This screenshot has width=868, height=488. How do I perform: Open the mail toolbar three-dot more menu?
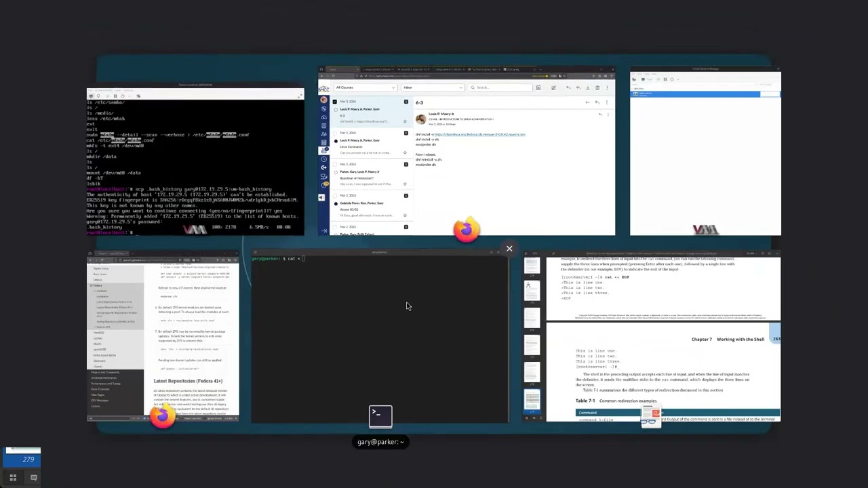point(607,88)
